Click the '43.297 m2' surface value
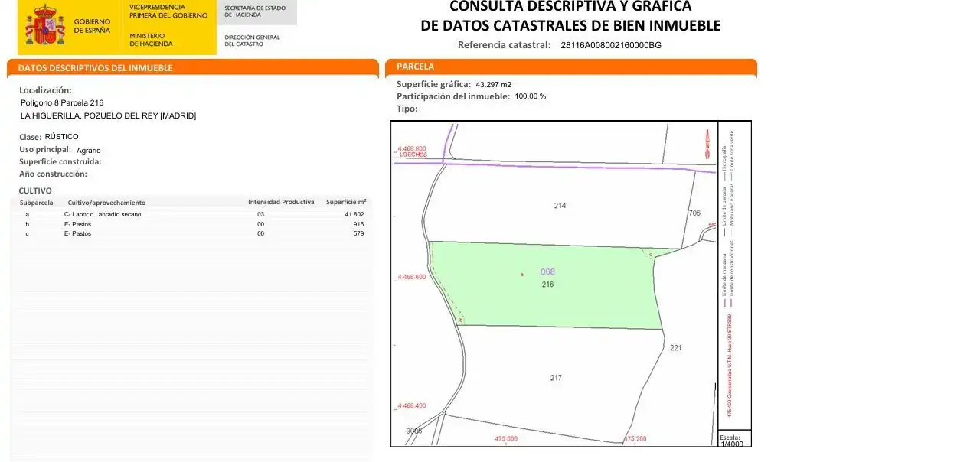This screenshot has width=980, height=462. click(494, 84)
